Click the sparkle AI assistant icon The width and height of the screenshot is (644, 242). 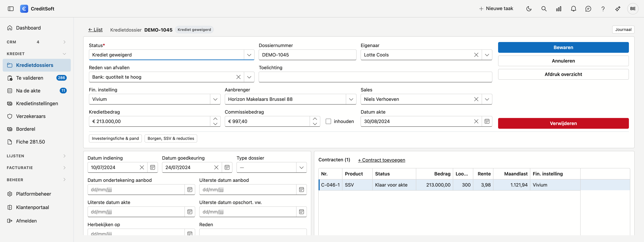[x=618, y=9]
